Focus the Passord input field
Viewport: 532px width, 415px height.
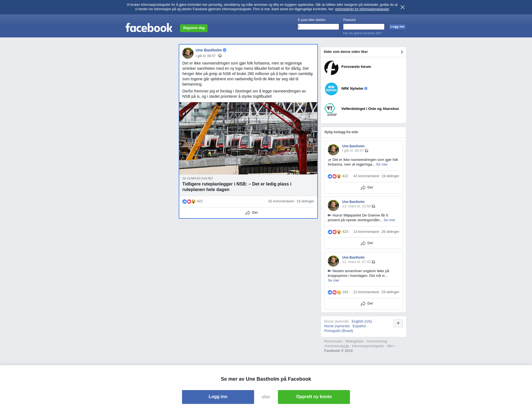tap(364, 27)
